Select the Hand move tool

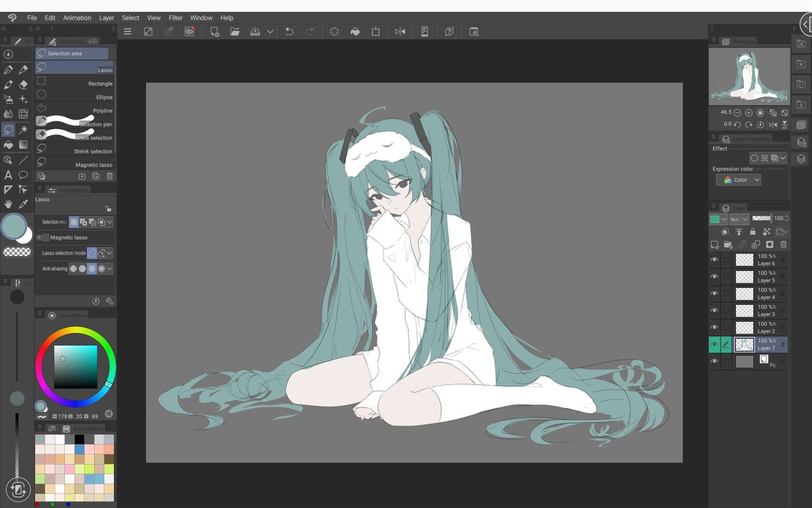click(9, 204)
